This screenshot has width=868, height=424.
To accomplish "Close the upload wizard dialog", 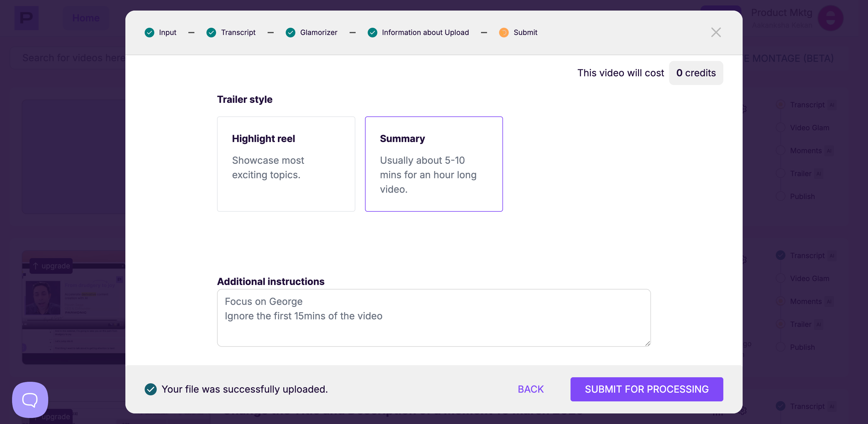I will click(715, 32).
